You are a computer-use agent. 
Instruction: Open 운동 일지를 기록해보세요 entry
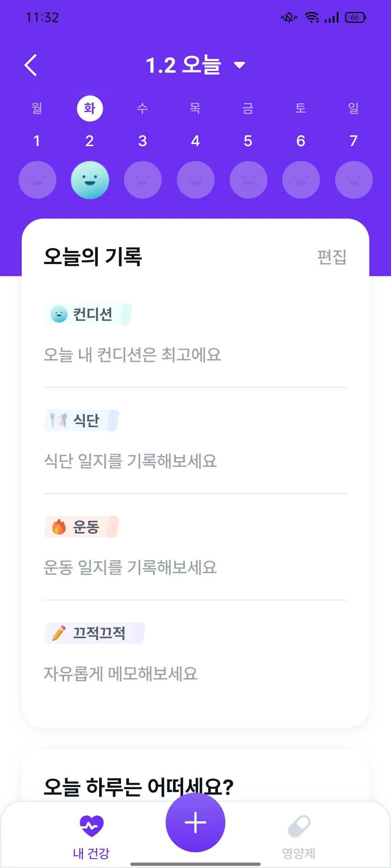(x=130, y=567)
